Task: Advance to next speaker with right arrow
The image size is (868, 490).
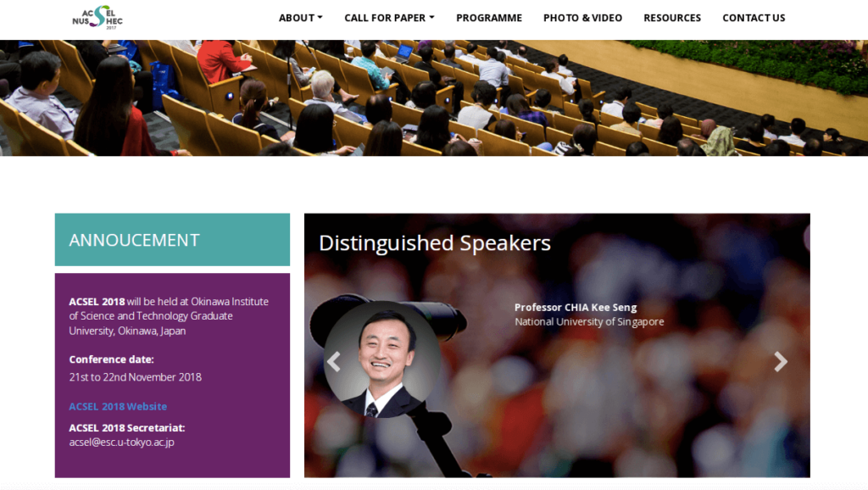Action: tap(780, 362)
